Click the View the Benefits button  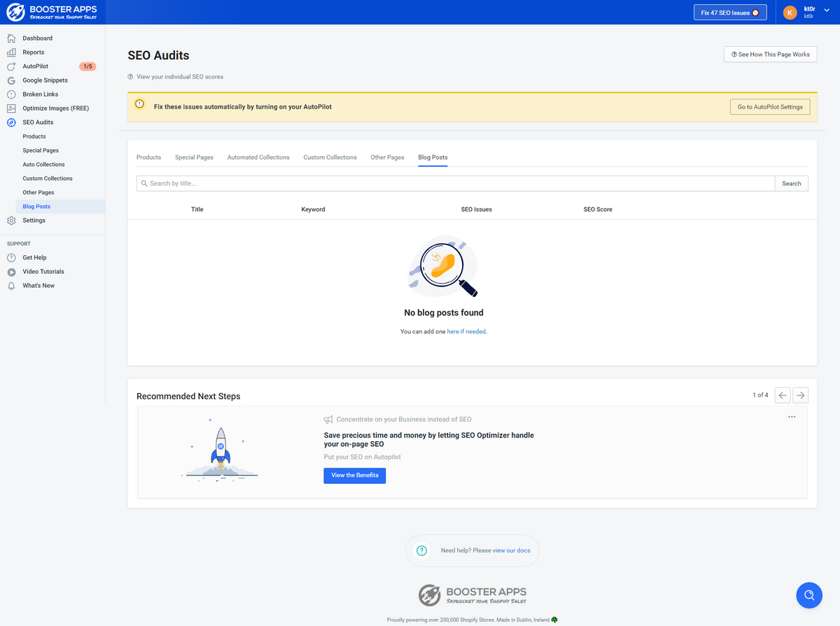tap(355, 475)
